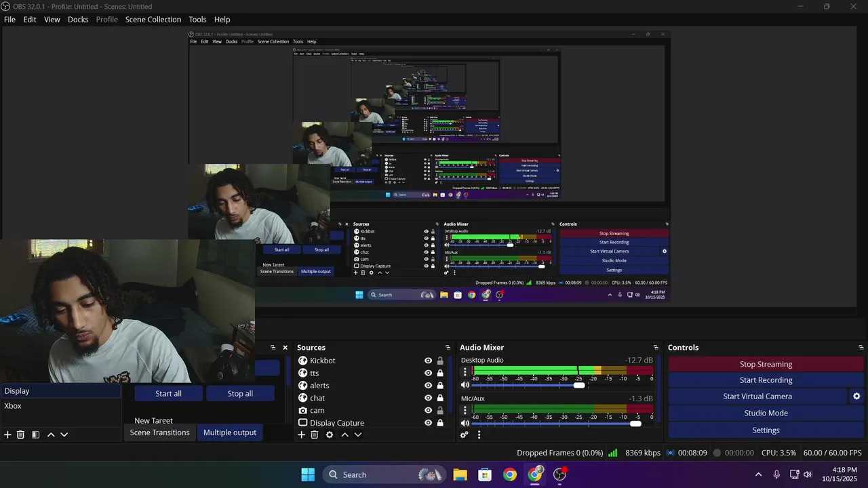The image size is (868, 488).
Task: Toggle the lock on the Kickbot source
Action: 440,361
